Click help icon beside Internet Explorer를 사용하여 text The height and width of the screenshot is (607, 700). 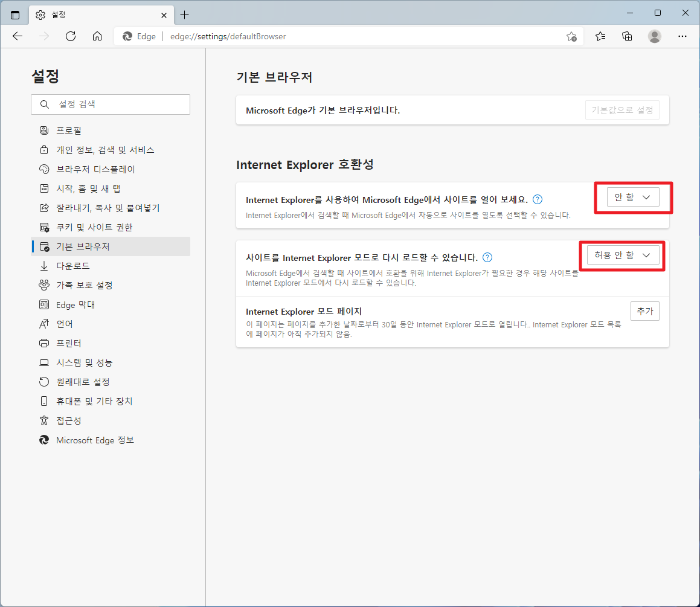pyautogui.click(x=538, y=199)
